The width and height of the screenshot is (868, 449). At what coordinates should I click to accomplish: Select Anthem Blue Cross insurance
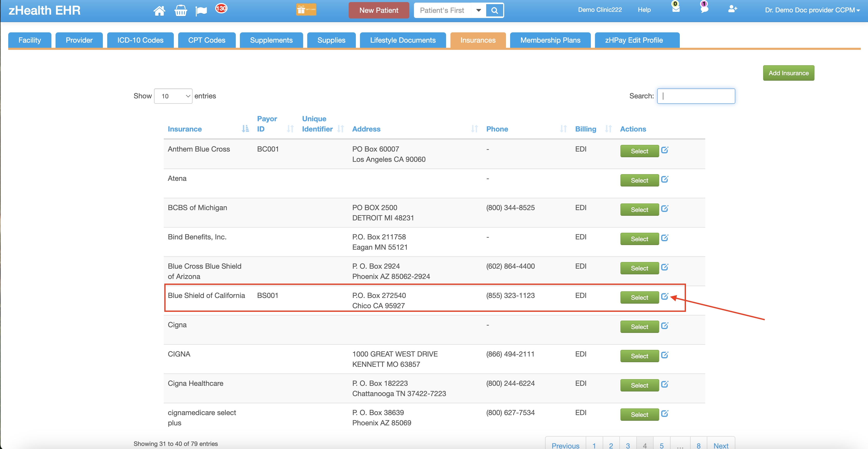tap(639, 151)
